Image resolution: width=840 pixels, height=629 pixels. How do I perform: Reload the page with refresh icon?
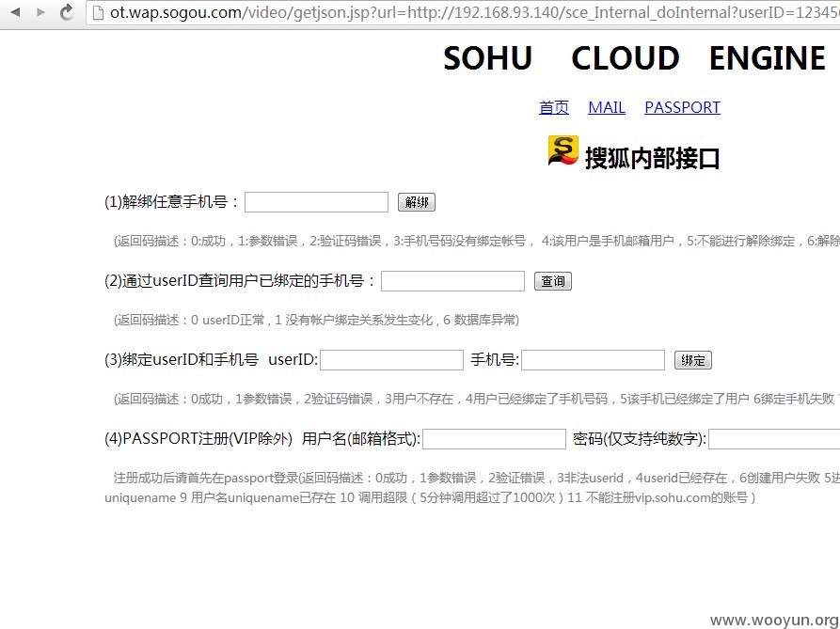[x=67, y=12]
